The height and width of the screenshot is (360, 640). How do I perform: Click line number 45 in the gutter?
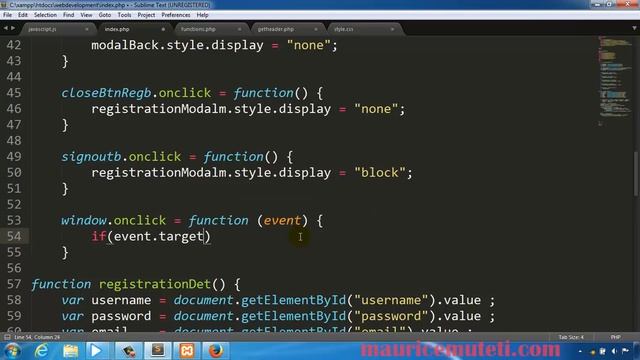[x=14, y=93]
